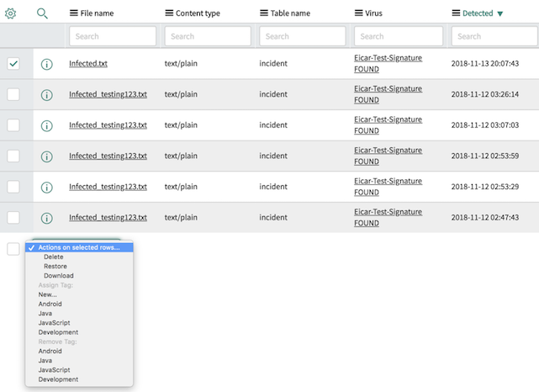539x392 pixels.
Task: Open Table name column menu icon
Action: pos(264,13)
